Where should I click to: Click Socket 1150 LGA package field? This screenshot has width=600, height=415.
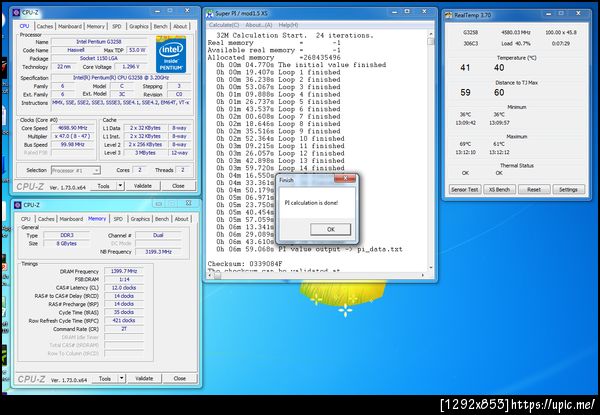click(99, 59)
